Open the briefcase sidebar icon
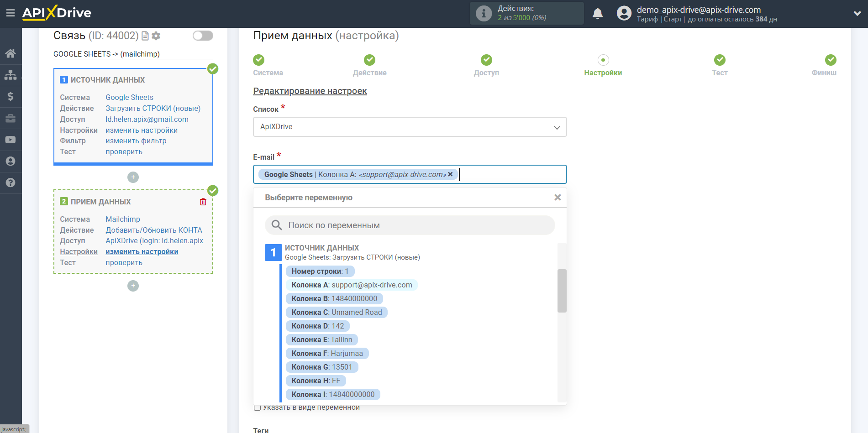This screenshot has height=433, width=868. pos(11,118)
